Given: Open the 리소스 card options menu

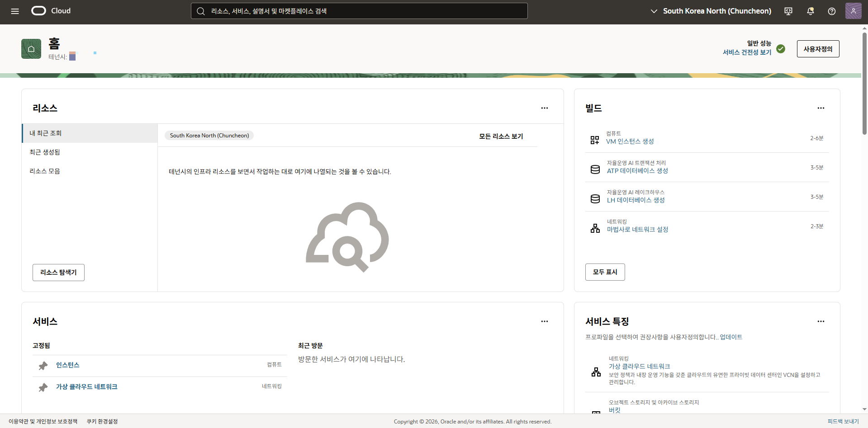Looking at the screenshot, I should point(545,108).
